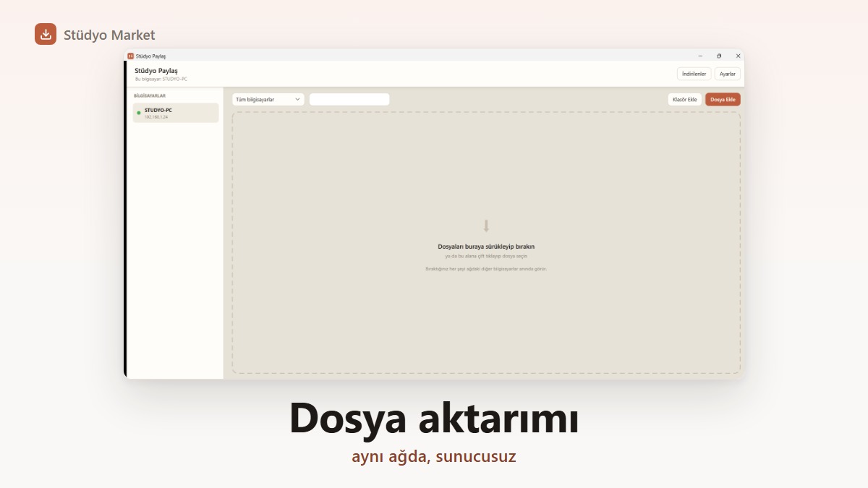The image size is (868, 488).
Task: Click 'ya da bu alana çift tıklayıp dosya seçin'
Action: click(x=486, y=256)
